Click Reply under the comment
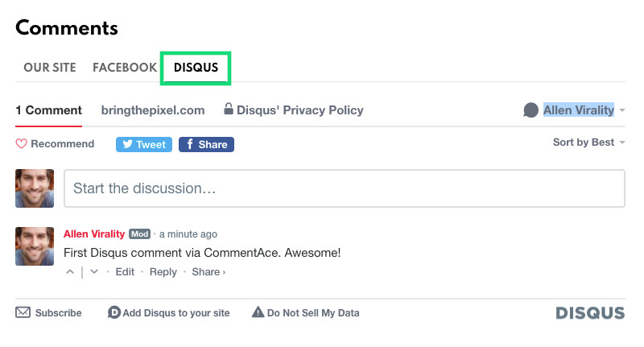This screenshot has height=347, width=644. pos(163,272)
